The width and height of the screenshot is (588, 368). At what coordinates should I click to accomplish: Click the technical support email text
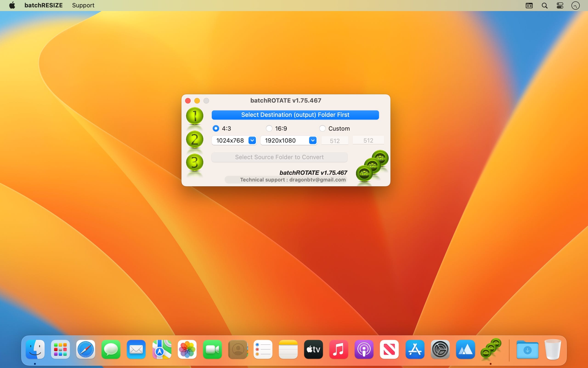tap(293, 180)
